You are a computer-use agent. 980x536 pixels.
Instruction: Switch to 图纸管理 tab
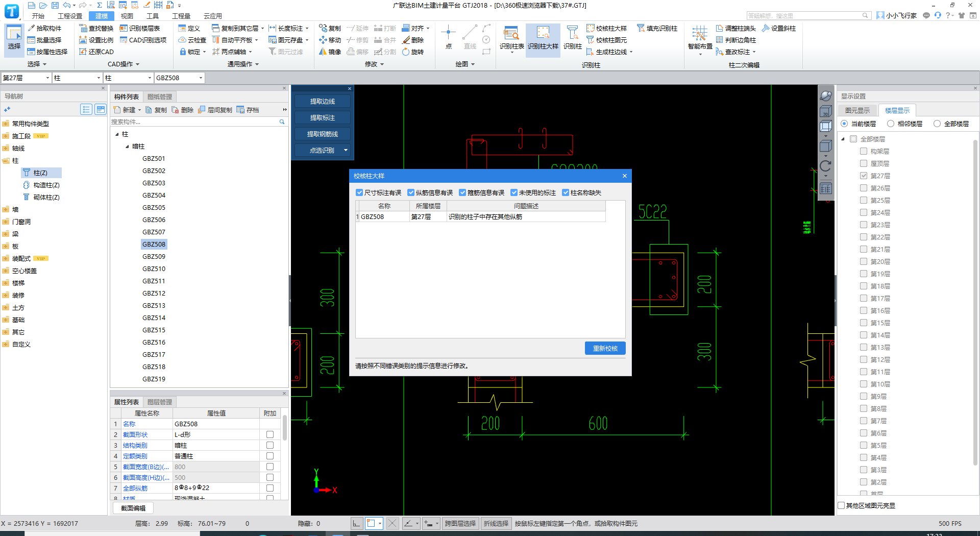click(x=160, y=96)
